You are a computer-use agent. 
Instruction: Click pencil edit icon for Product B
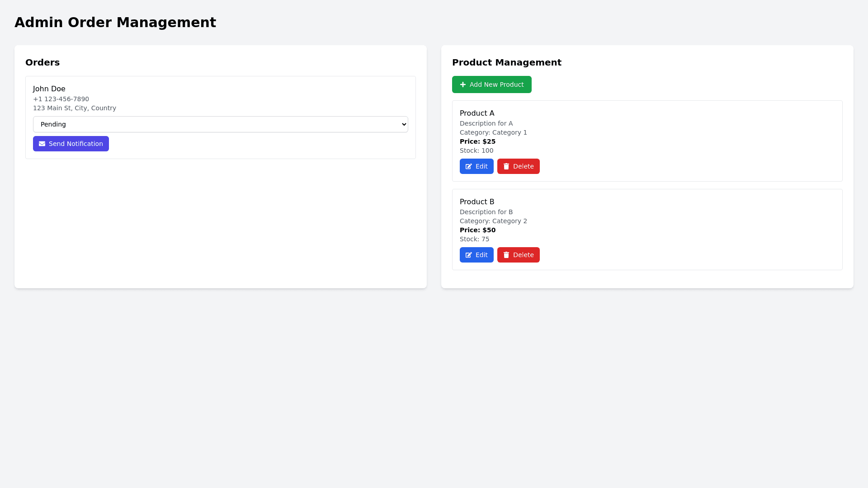(469, 255)
